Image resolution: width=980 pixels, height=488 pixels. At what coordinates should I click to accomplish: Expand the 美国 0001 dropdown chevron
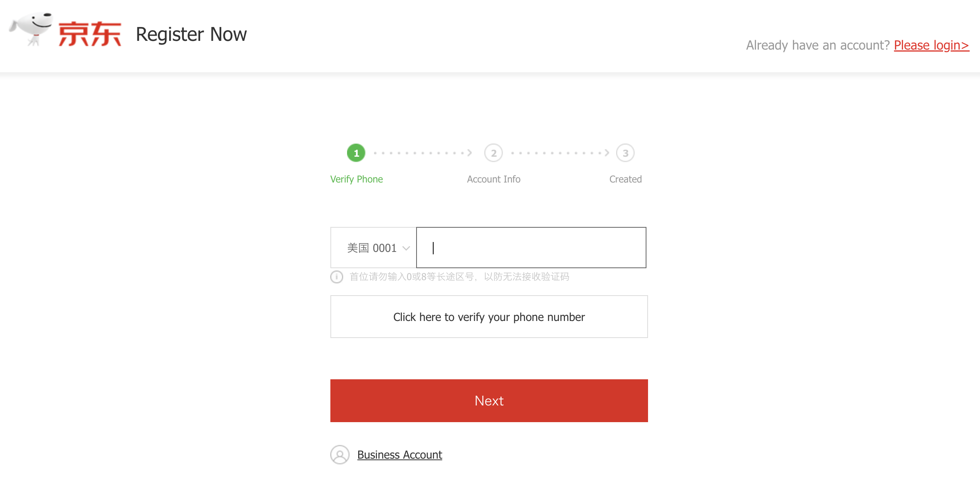coord(406,248)
